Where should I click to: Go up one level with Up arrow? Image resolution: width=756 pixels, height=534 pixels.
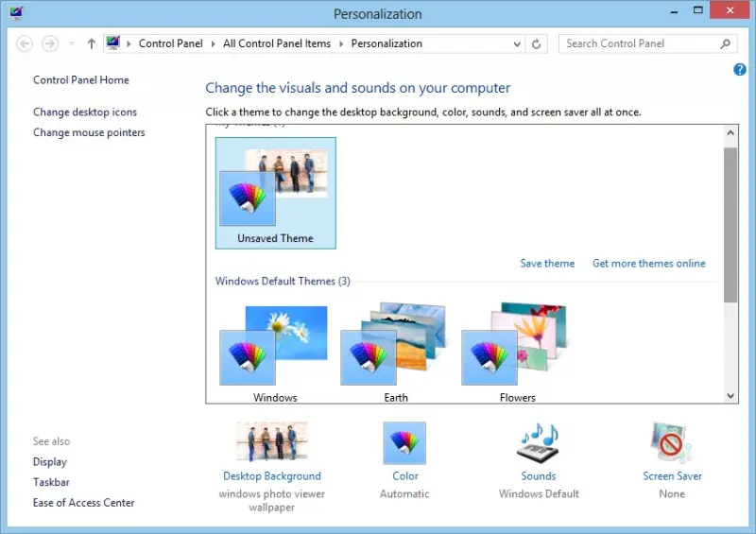(91, 43)
